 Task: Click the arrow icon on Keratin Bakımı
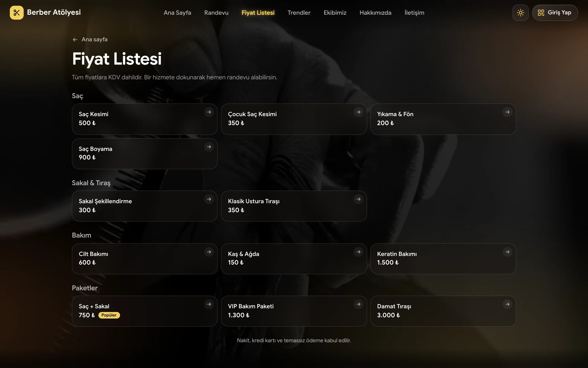[x=507, y=252]
